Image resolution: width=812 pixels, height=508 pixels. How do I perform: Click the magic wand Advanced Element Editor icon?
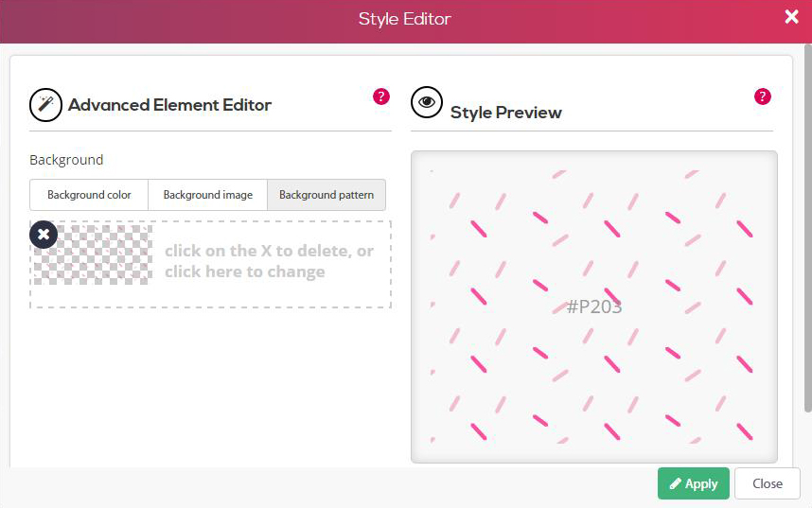(45, 105)
